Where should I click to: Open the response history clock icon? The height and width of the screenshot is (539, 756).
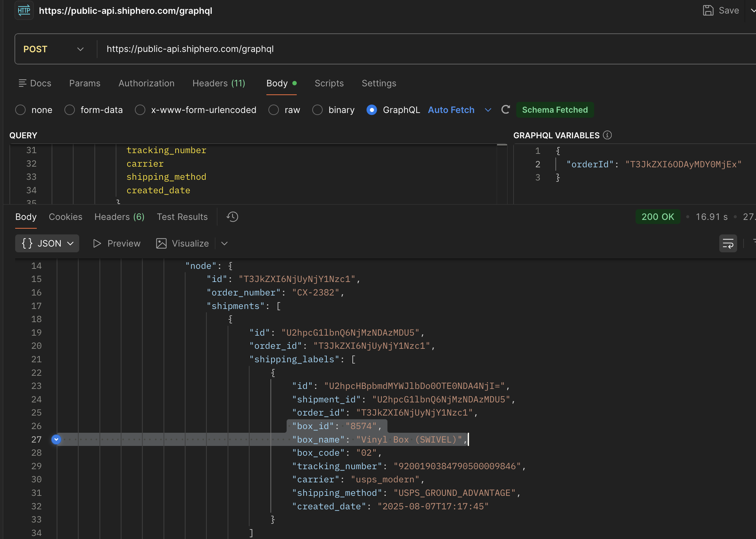click(x=232, y=217)
